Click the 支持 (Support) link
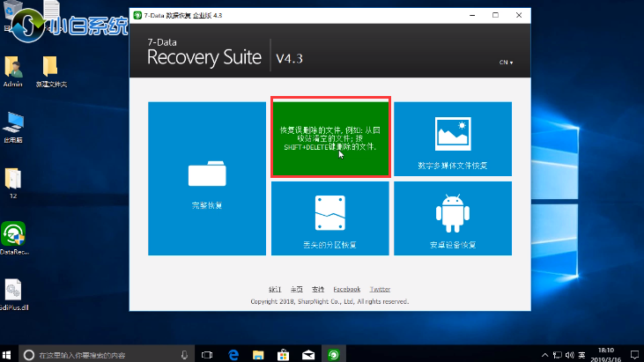This screenshot has height=362, width=644. pos(318,289)
